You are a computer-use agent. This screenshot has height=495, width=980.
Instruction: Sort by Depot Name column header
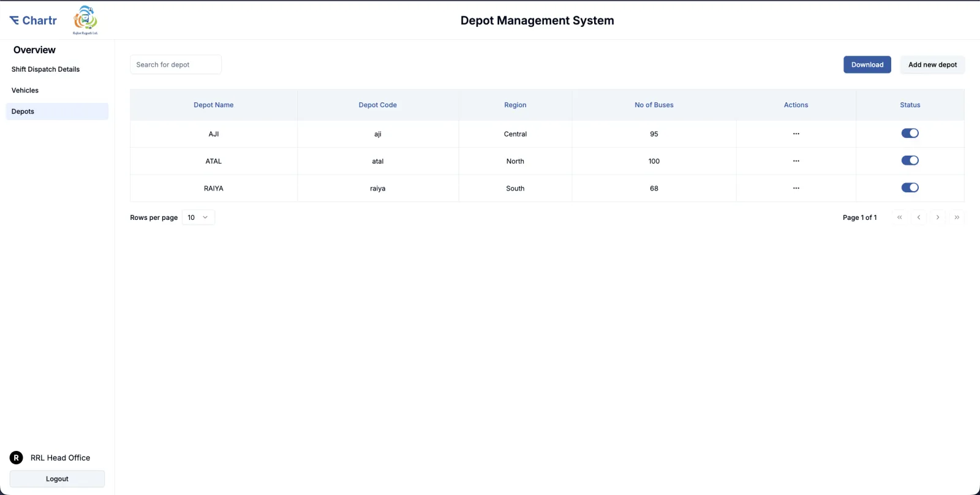pos(214,105)
